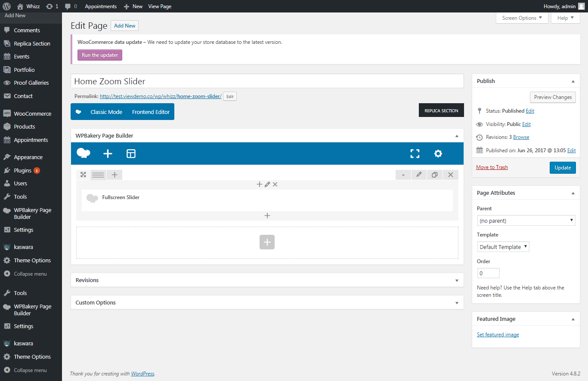588x381 pixels.
Task: Expand the Custom Options panel
Action: (457, 302)
